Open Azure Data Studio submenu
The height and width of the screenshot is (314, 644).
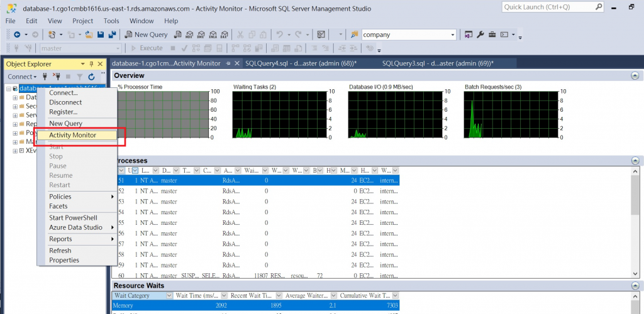click(77, 227)
